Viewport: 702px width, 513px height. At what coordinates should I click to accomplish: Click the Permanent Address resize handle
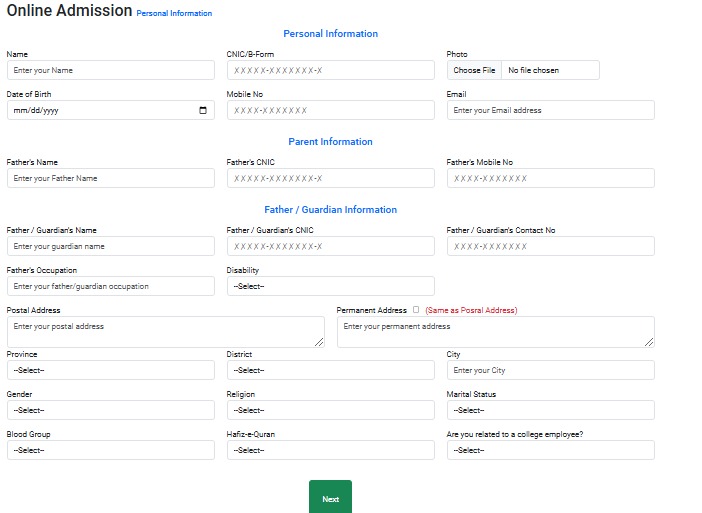click(650, 342)
